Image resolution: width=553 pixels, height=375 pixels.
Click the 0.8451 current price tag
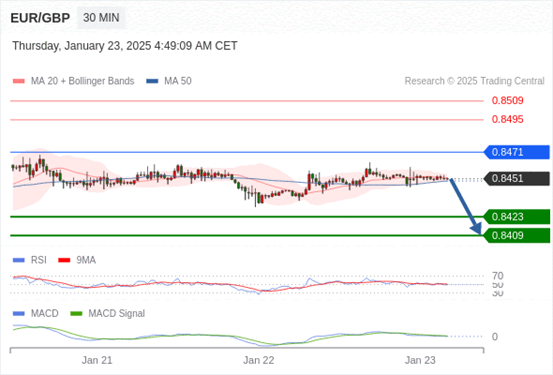(x=517, y=178)
